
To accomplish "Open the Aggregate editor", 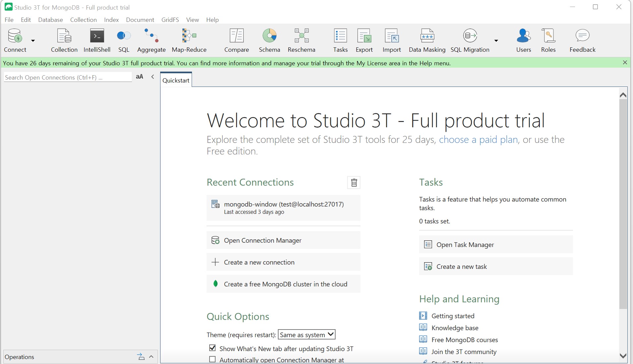I will [x=151, y=40].
